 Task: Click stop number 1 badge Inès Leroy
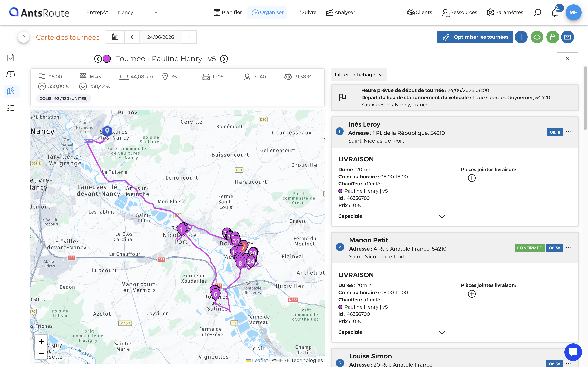(340, 131)
